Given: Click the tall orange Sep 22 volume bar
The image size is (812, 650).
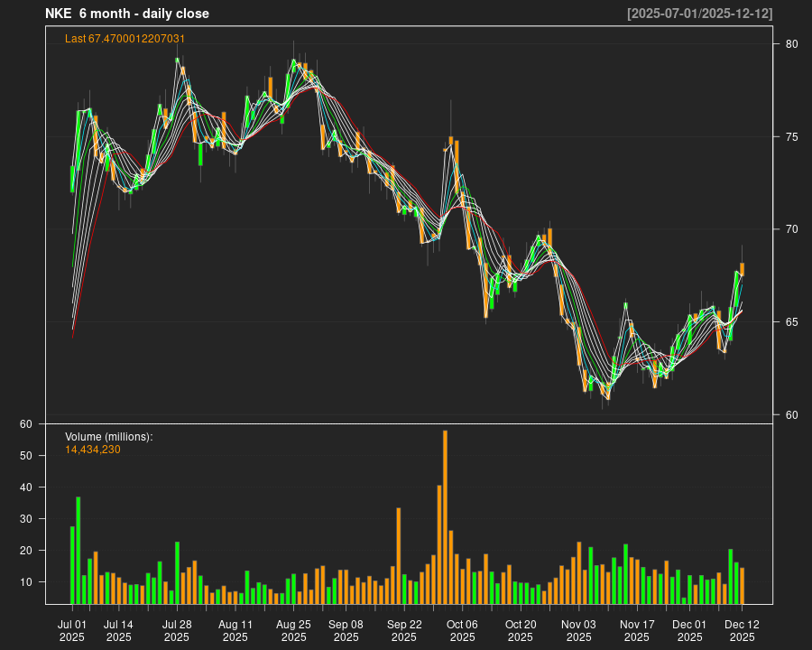Looking at the screenshot, I should 399,555.
